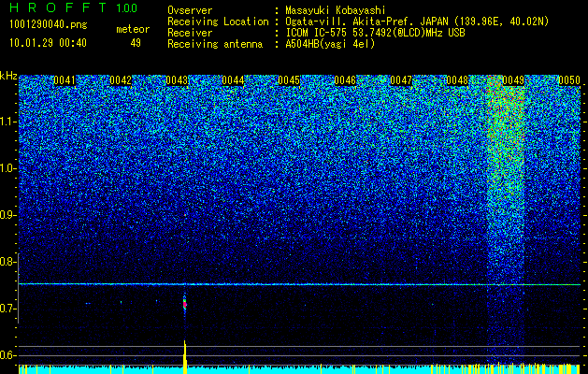Click the 0050 time marker
Viewport: 588px width, 374px height.
(569, 80)
